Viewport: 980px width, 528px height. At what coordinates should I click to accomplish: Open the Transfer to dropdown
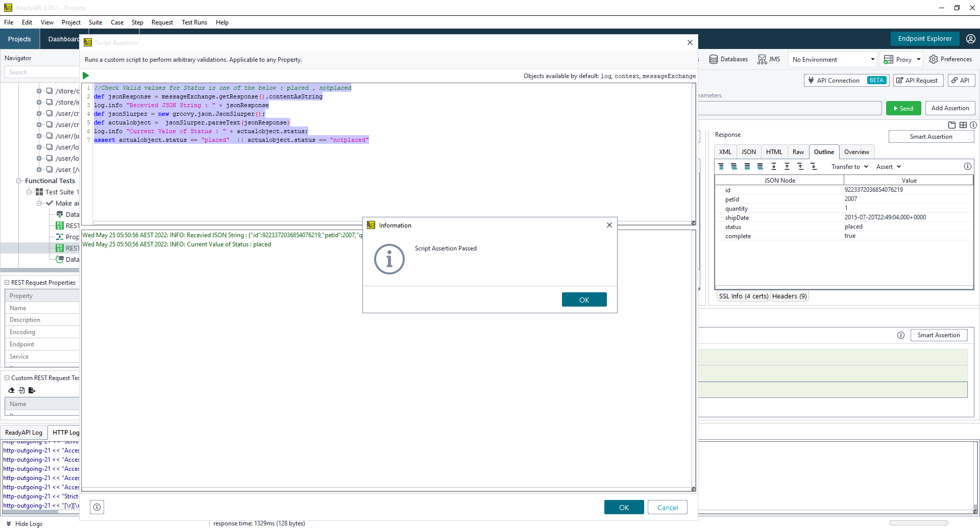coord(850,167)
